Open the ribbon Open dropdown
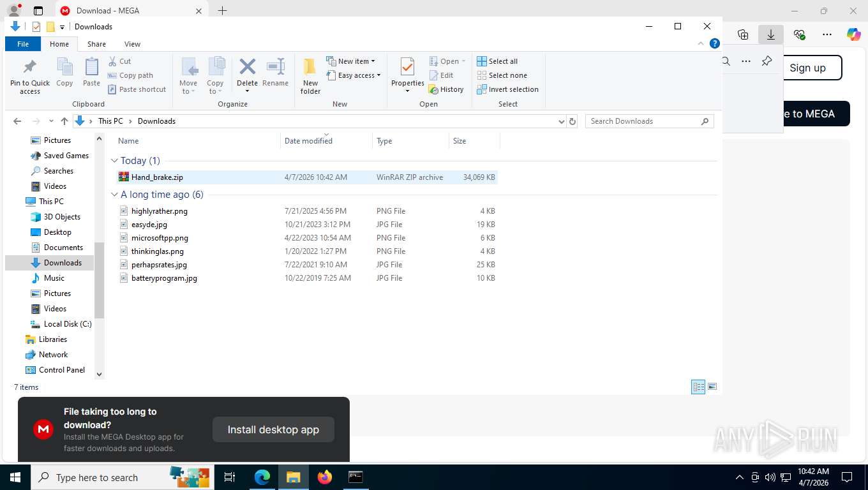The image size is (868, 490). pyautogui.click(x=447, y=61)
